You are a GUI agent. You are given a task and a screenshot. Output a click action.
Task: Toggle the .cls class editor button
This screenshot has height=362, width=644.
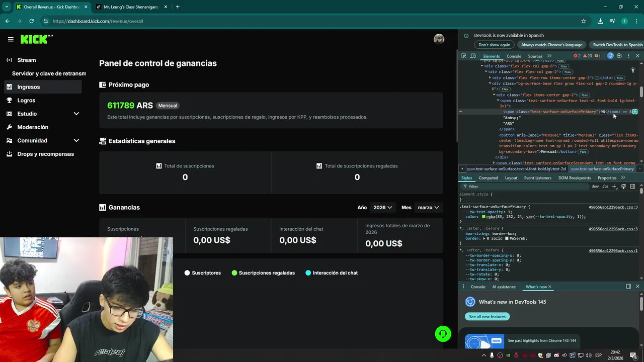coord(605,187)
